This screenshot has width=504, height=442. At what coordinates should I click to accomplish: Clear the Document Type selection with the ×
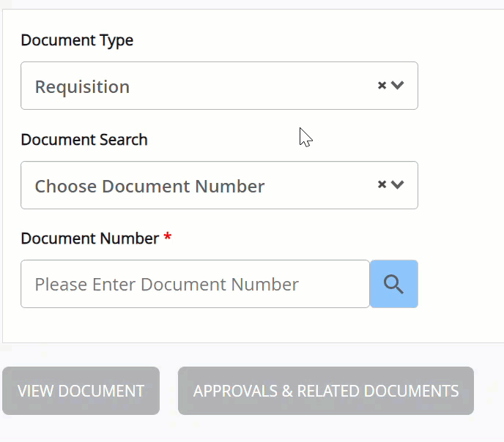coord(382,86)
